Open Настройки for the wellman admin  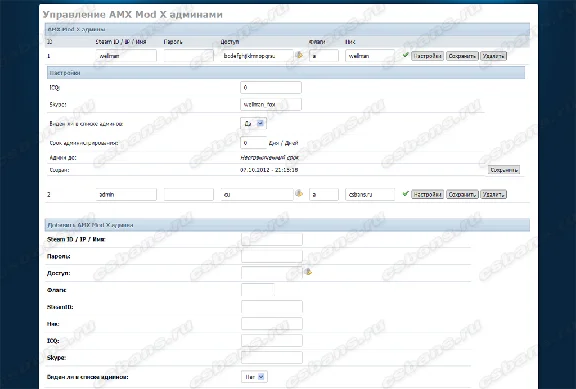coord(427,56)
